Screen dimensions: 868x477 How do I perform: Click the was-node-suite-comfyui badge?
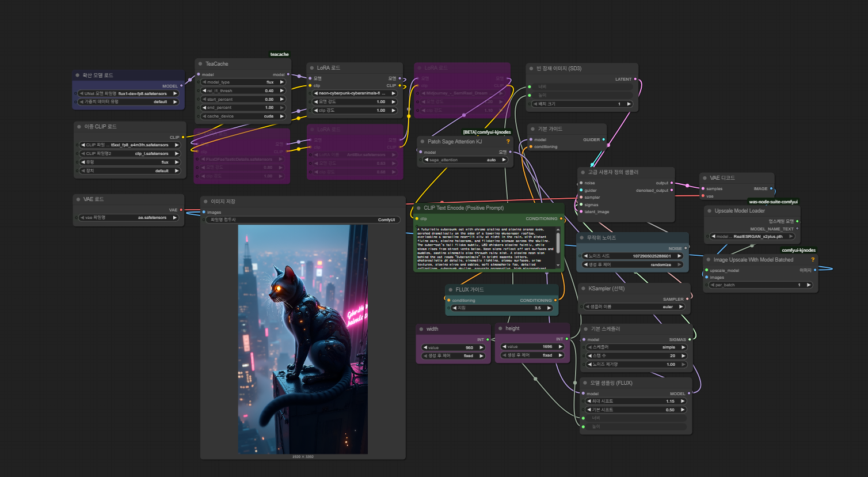774,202
